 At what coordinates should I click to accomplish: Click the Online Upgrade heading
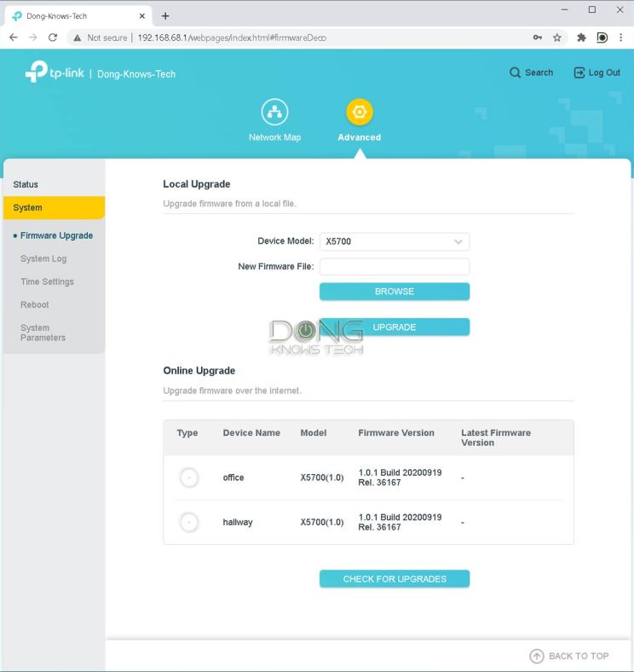click(x=199, y=370)
